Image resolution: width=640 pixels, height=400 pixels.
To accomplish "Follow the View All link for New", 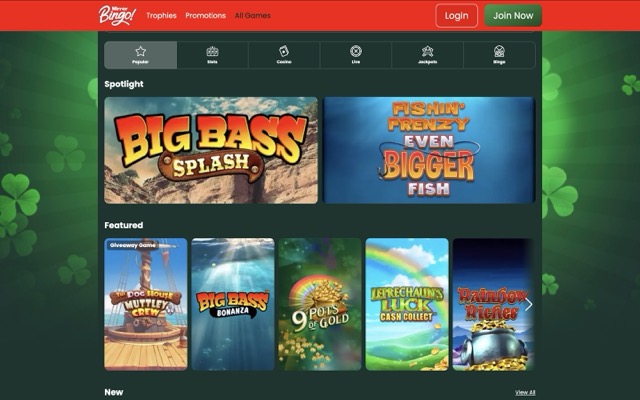I will pos(525,392).
